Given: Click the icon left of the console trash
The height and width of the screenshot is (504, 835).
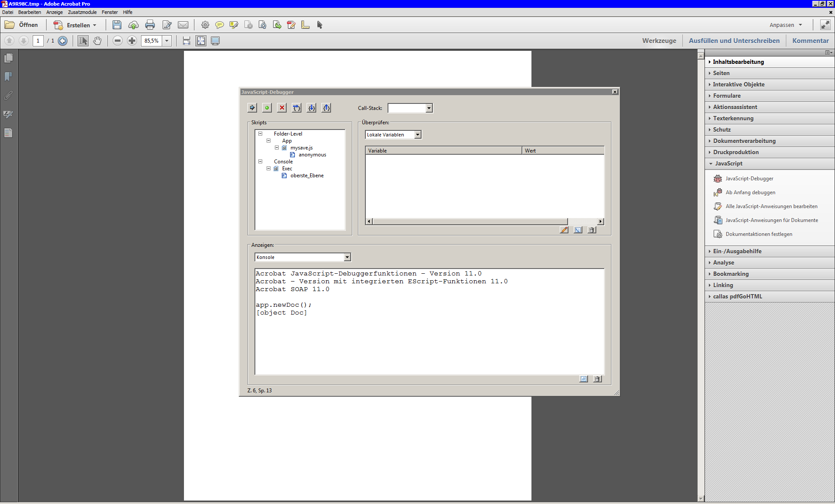Looking at the screenshot, I should 584,379.
